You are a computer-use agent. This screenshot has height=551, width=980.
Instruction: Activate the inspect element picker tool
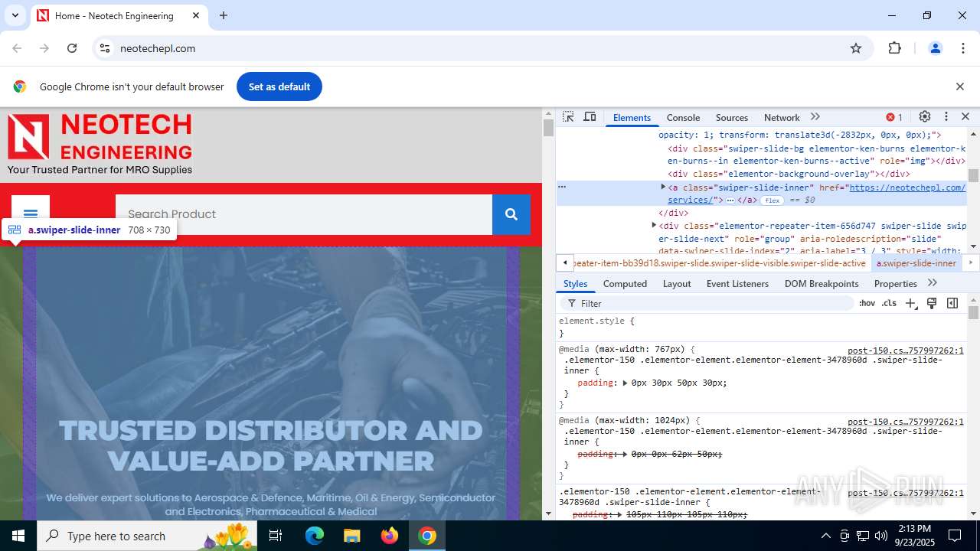pyautogui.click(x=568, y=117)
